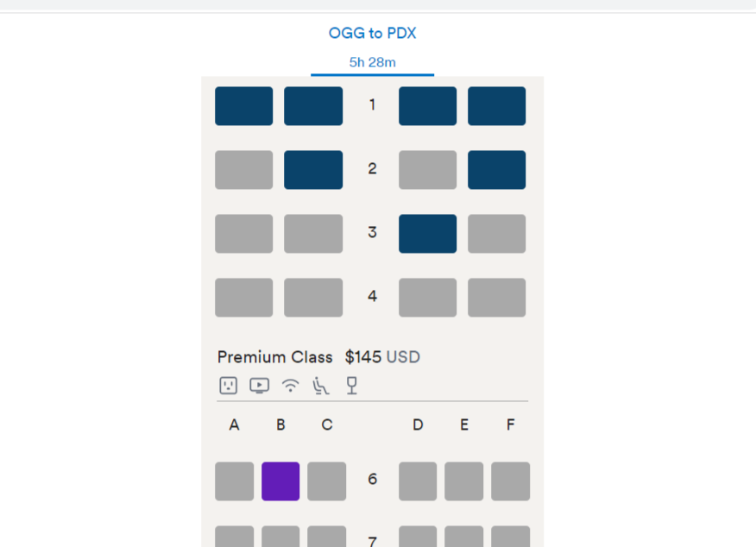Choose available first-row window seat on left
The width and height of the screenshot is (756, 547).
(x=244, y=106)
